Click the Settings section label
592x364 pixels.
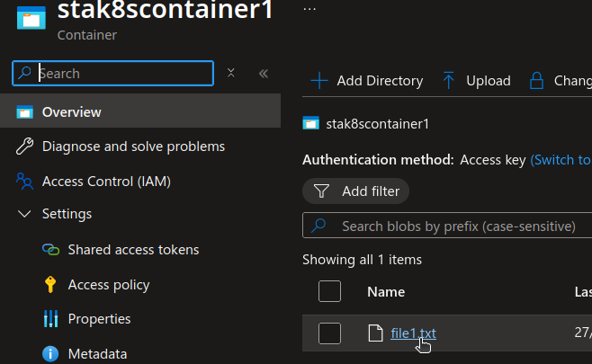point(67,214)
